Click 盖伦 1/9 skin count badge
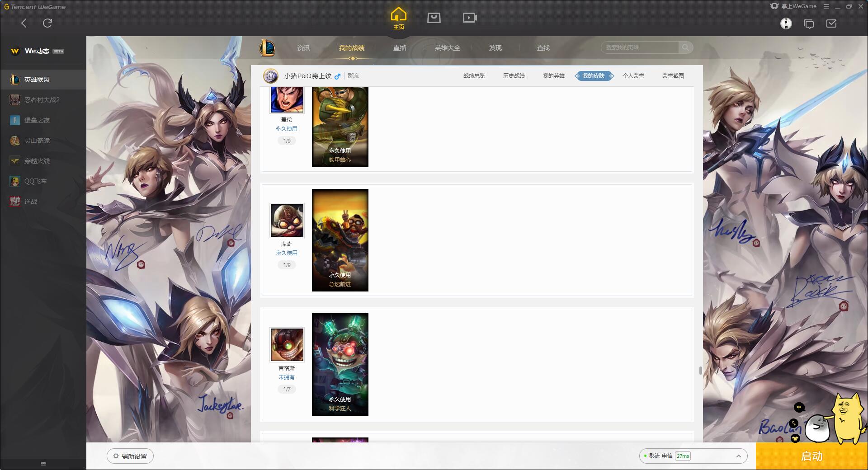Image resolution: width=868 pixels, height=470 pixels. point(287,141)
